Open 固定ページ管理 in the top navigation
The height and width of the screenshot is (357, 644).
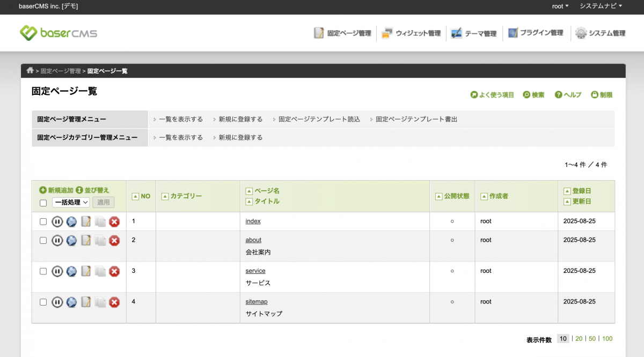click(342, 33)
